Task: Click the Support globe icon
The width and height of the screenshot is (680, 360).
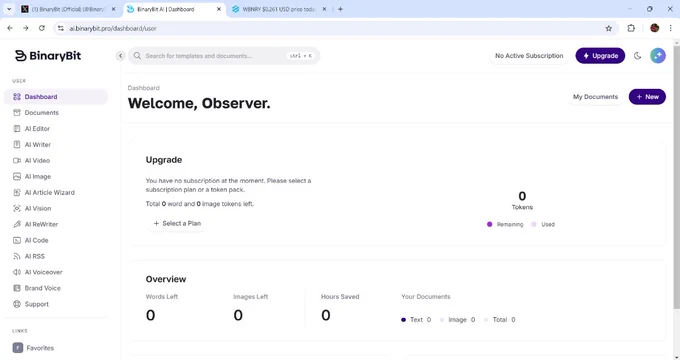Action: pyautogui.click(x=17, y=304)
